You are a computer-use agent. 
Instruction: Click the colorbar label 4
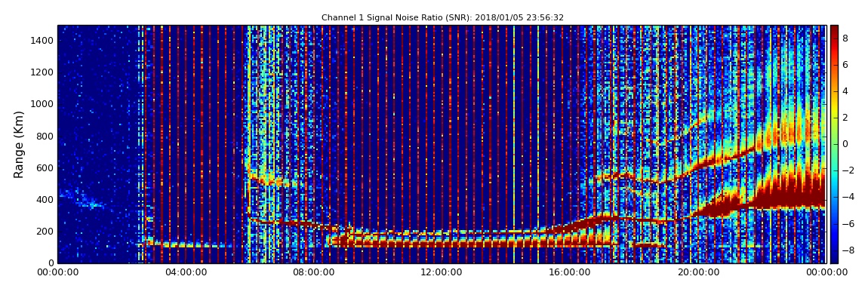(x=845, y=91)
